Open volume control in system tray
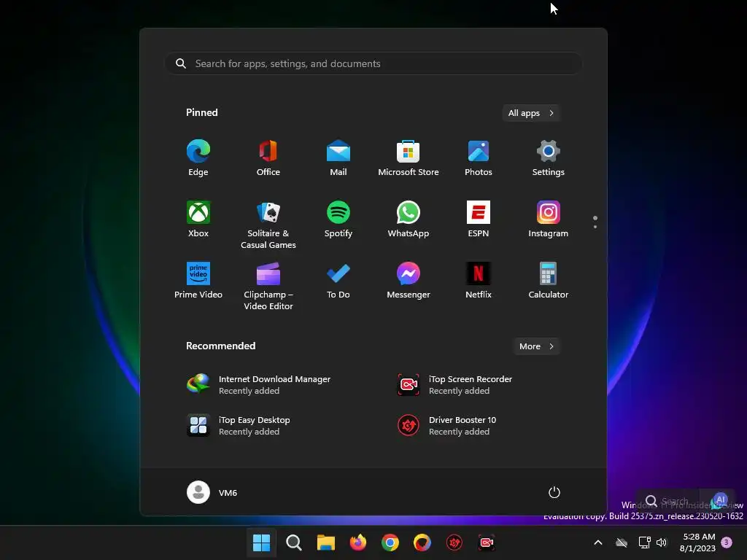This screenshot has height=560, width=747. [661, 542]
